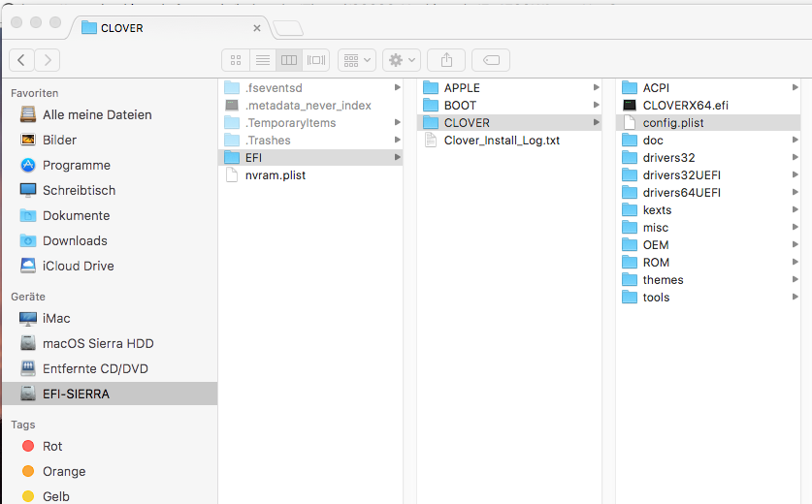Switch to column view
The width and height of the screenshot is (812, 504).
[289, 60]
